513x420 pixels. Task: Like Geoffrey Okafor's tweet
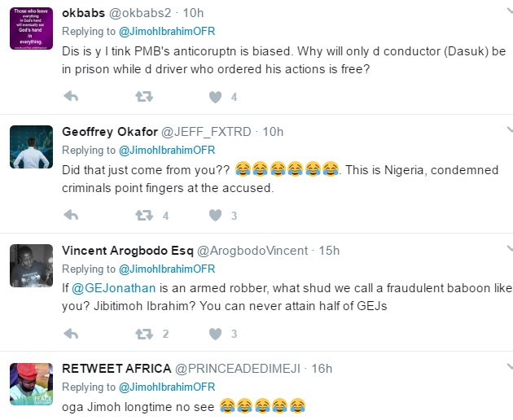[216, 216]
